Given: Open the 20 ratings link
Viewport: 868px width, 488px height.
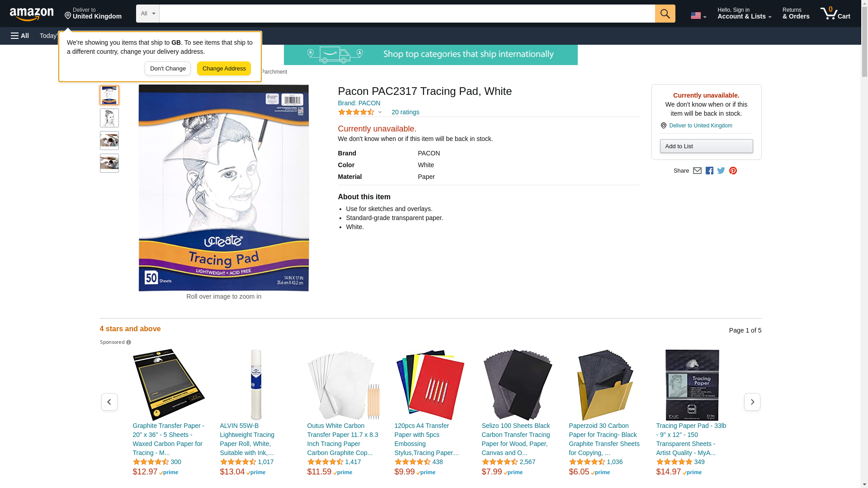Looking at the screenshot, I should pyautogui.click(x=405, y=112).
